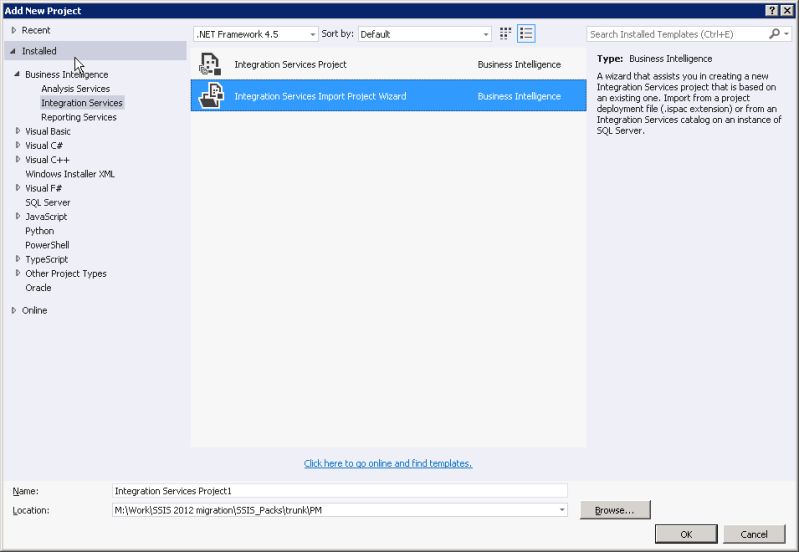Switch to small icons grid view
Screen dimensions: 799x552
(505, 34)
